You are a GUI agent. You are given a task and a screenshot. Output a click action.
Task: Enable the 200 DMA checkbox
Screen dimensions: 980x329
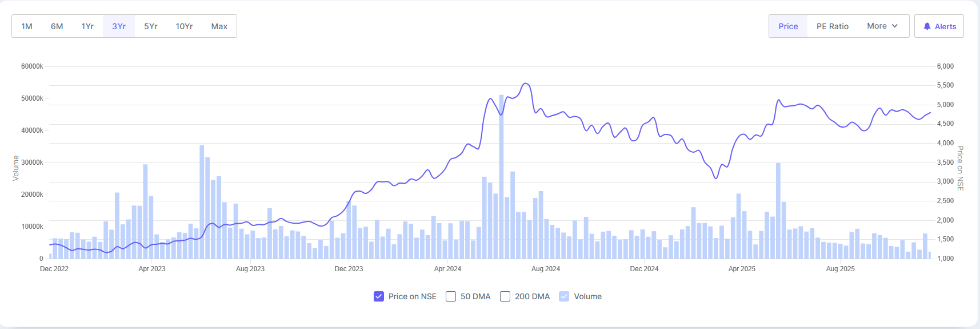[x=505, y=296]
